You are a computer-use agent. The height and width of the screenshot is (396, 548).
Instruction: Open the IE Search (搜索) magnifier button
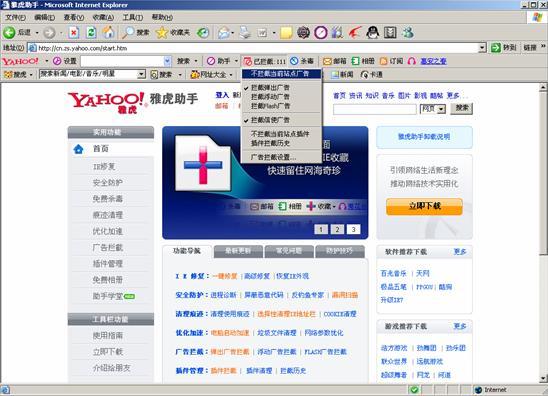tap(135, 33)
